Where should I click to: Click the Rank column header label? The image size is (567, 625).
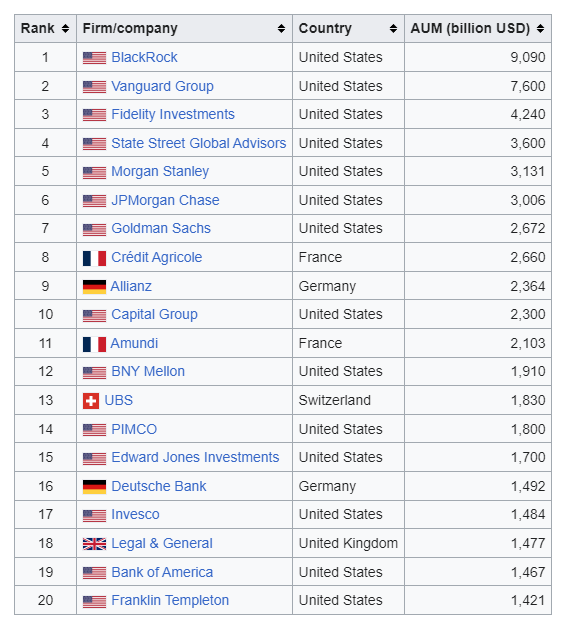pos(37,29)
